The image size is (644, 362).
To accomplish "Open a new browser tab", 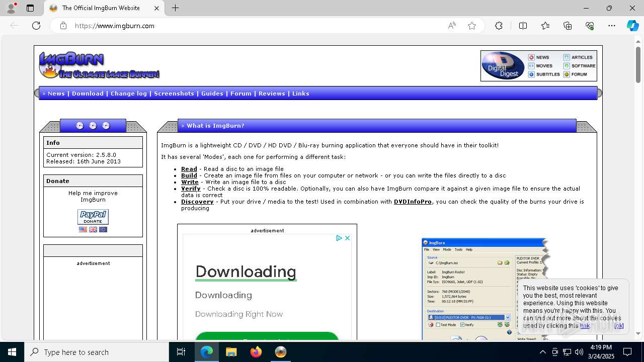I will (x=175, y=8).
